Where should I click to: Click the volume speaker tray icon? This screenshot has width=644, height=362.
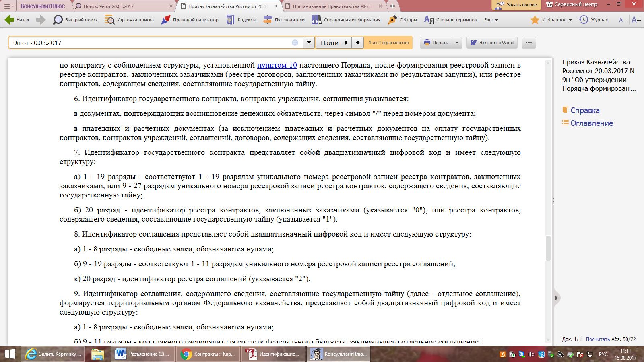531,354
